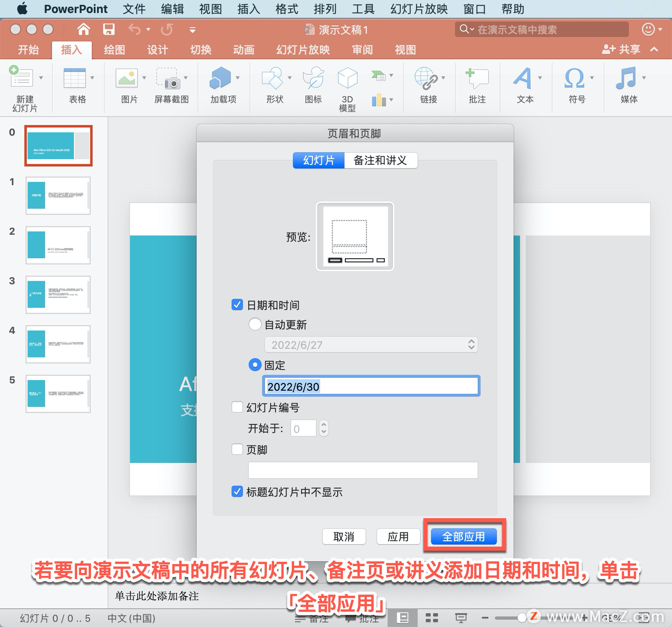
Task: Open the date format dropdown 2022/6/27
Action: 371,345
